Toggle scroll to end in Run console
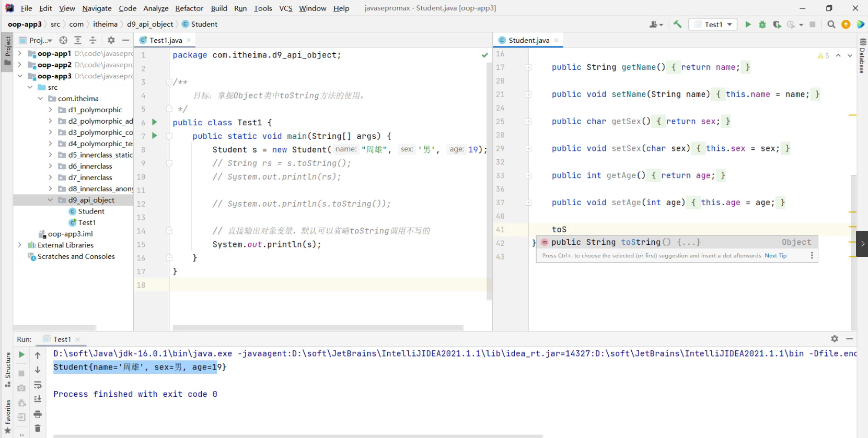Image resolution: width=868 pixels, height=438 pixels. click(x=38, y=399)
